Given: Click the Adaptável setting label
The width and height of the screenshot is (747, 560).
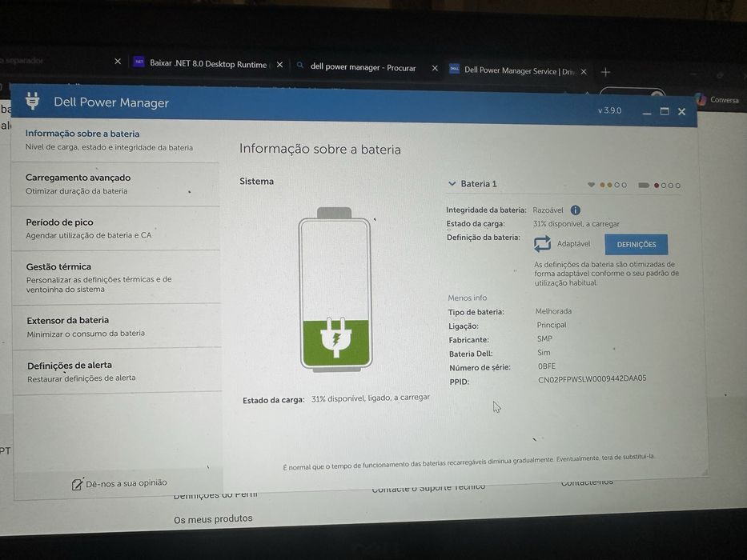Looking at the screenshot, I should (x=573, y=243).
